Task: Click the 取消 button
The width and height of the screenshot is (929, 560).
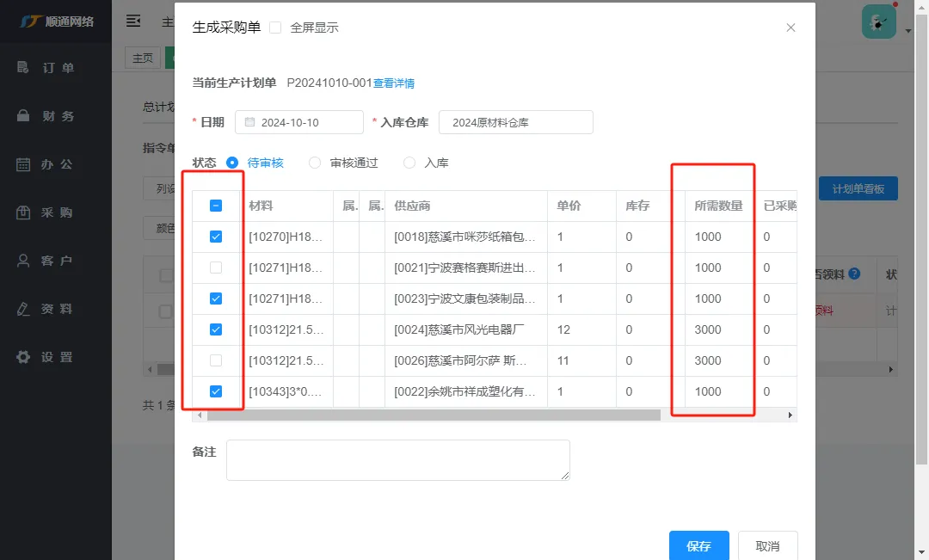Action: 768,545
